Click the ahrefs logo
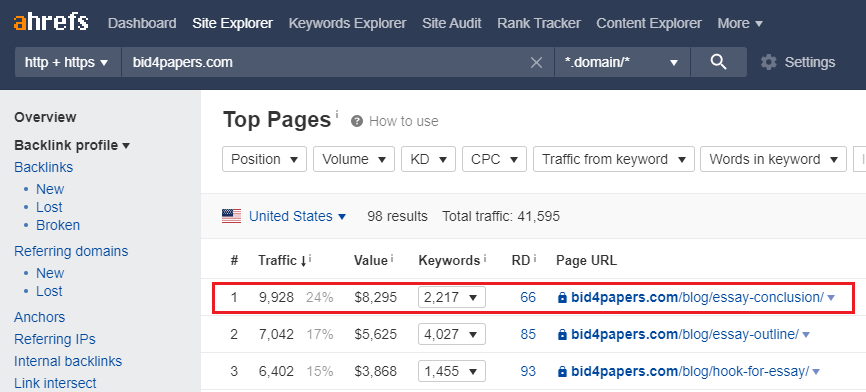Screen dimensions: 866x392 tap(51, 23)
